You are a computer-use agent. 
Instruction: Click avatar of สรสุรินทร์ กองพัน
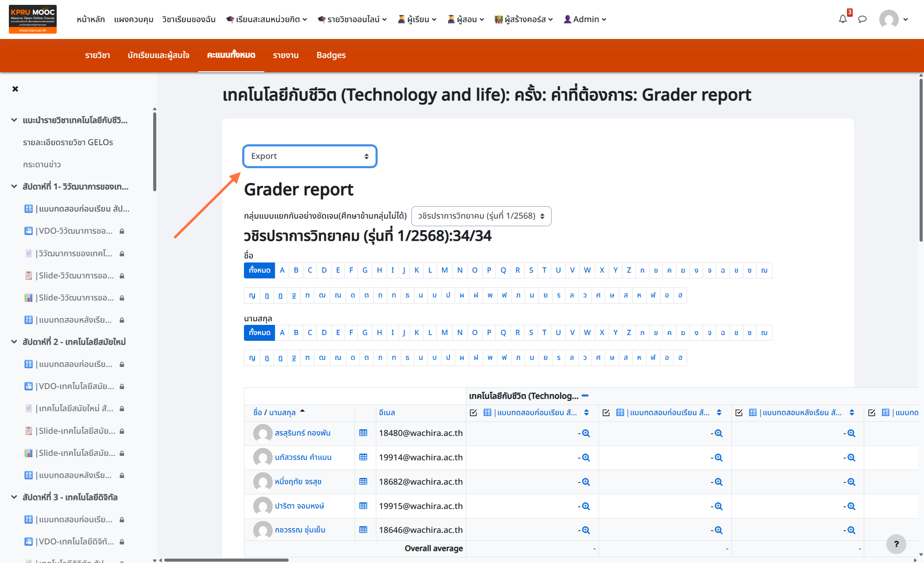click(263, 433)
